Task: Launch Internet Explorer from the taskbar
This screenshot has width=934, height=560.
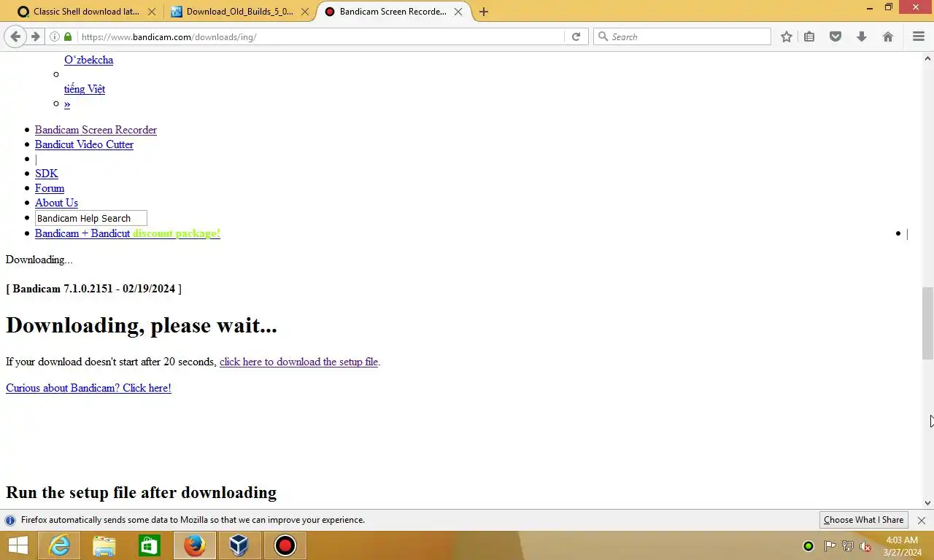Action: [x=59, y=545]
